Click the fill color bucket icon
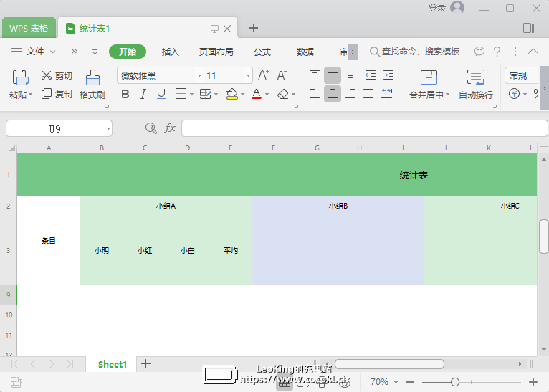549x392 pixels. click(x=231, y=94)
